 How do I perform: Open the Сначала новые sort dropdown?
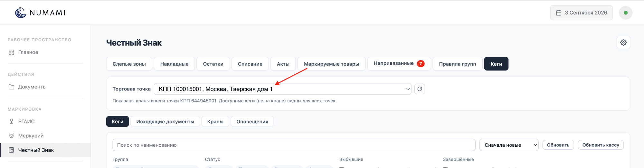click(509, 145)
